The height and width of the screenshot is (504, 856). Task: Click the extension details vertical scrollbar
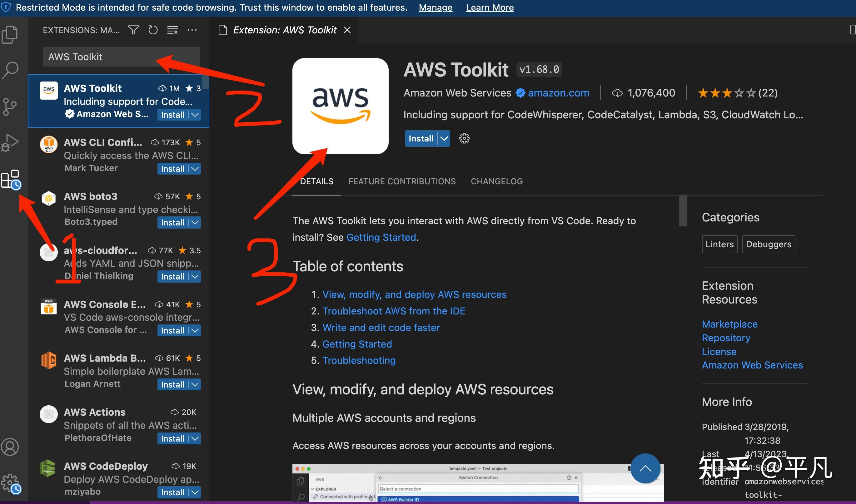tap(683, 211)
